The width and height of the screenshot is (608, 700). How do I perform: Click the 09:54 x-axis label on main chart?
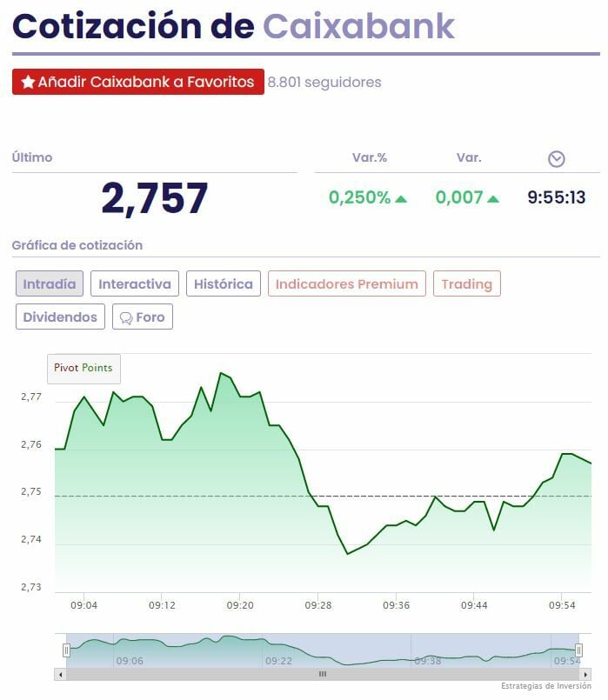(562, 605)
